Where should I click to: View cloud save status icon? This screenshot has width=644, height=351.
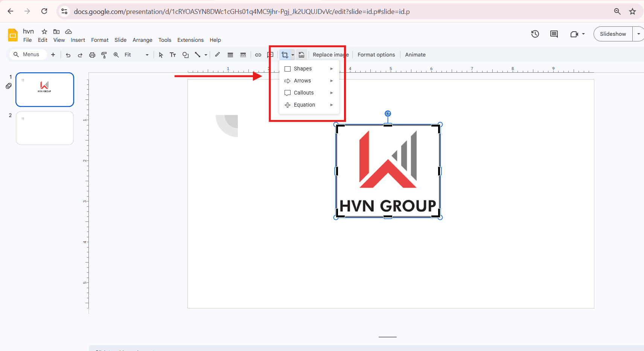69,32
